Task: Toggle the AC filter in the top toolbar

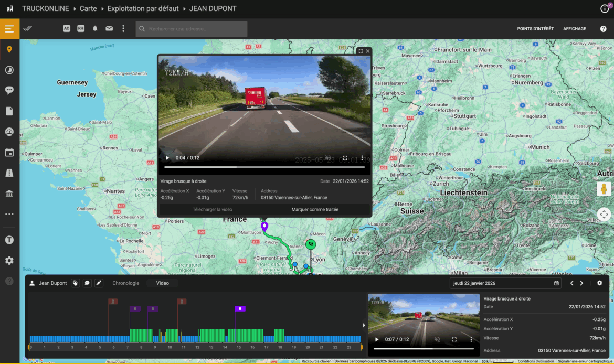Action: [x=67, y=29]
